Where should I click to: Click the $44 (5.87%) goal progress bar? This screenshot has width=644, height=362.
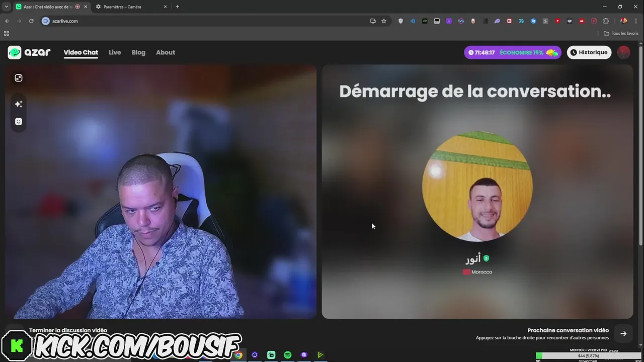tap(588, 356)
